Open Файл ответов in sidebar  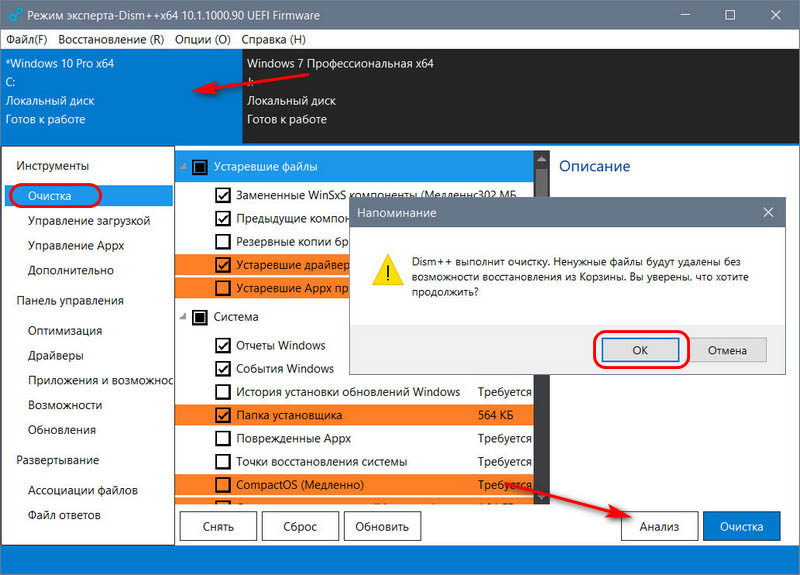64,515
